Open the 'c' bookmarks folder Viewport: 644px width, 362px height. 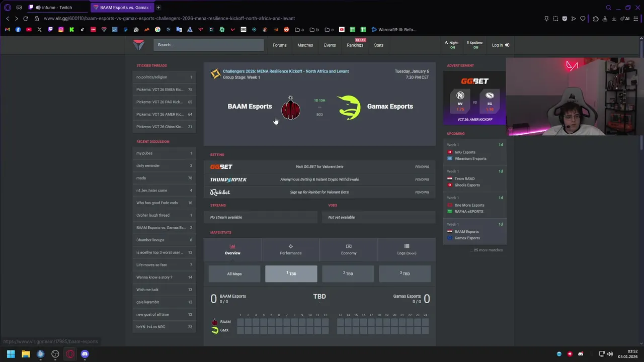330,30
